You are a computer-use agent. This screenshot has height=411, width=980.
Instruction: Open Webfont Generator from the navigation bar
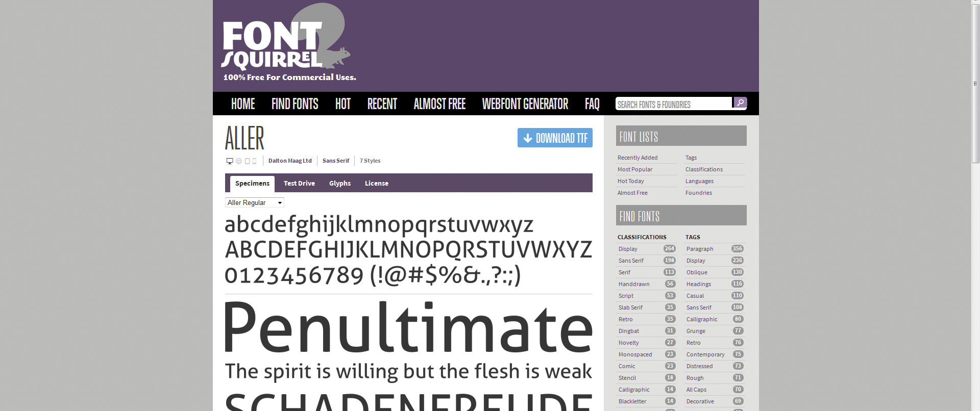(x=525, y=104)
